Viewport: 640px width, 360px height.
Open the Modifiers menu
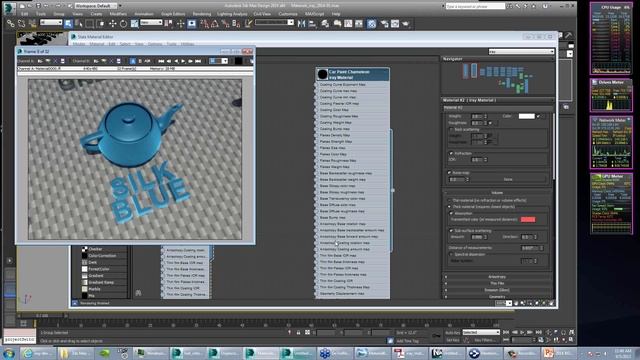pos(118,14)
